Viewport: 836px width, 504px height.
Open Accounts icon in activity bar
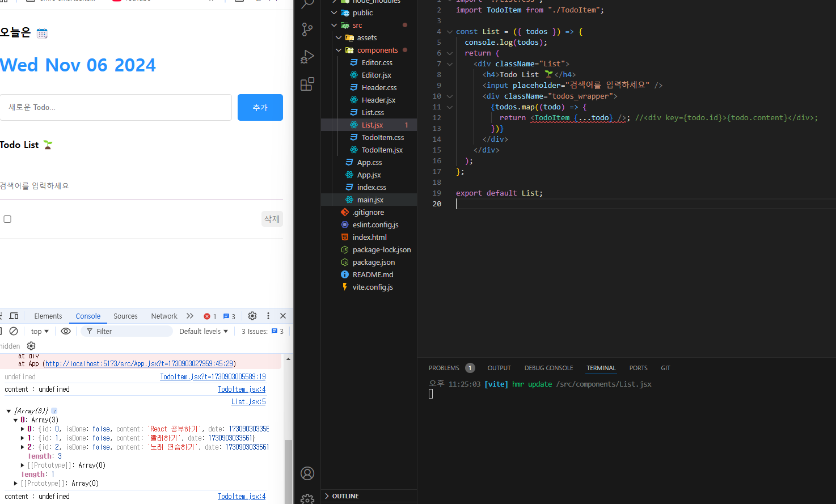click(307, 473)
